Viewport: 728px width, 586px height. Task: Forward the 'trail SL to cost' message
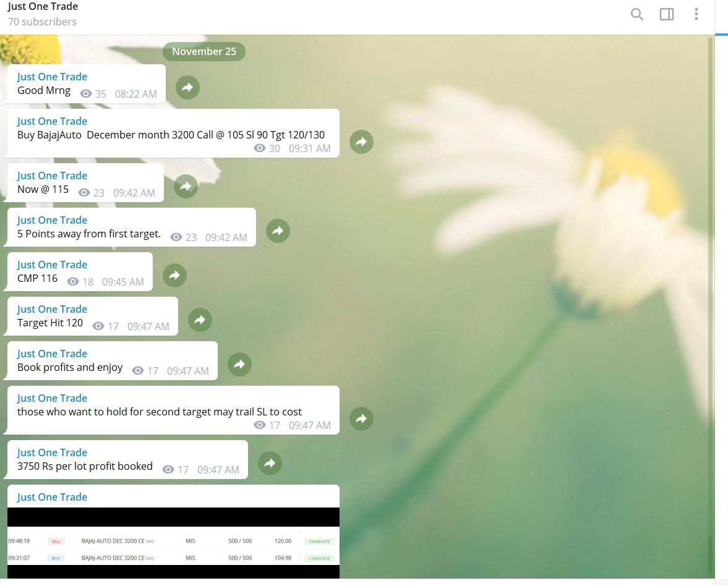361,418
